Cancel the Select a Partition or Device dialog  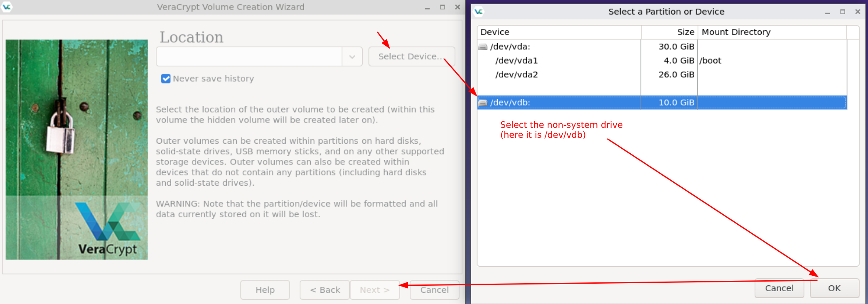tap(779, 288)
